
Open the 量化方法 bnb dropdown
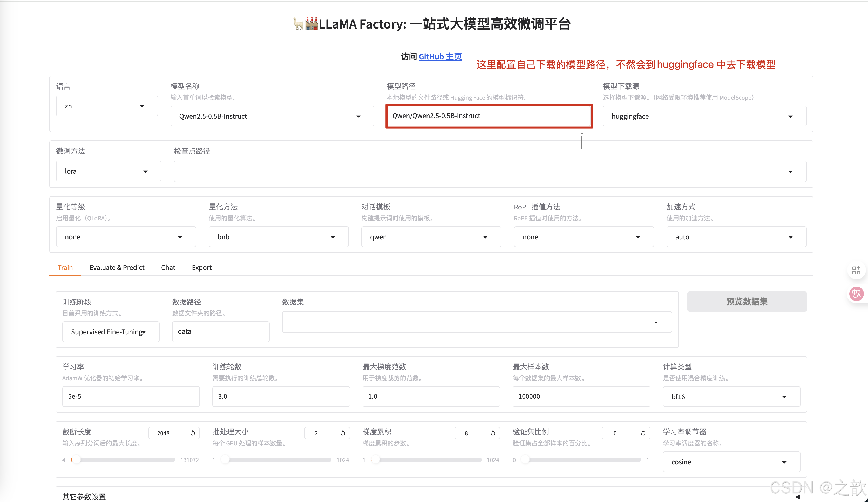[x=279, y=237]
